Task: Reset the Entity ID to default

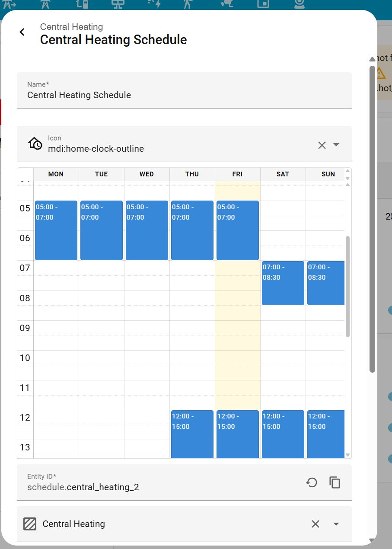Action: (312, 482)
